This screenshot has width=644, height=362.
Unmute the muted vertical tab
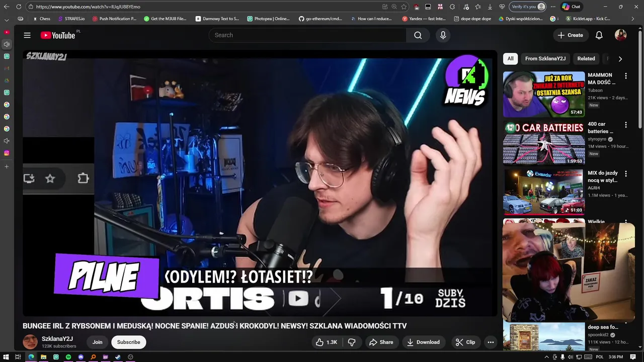pyautogui.click(x=7, y=141)
